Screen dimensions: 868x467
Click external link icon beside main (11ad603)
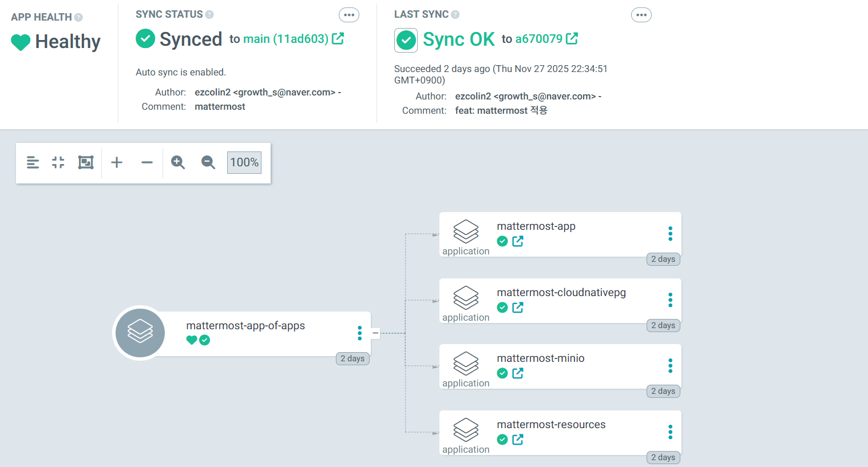click(338, 38)
